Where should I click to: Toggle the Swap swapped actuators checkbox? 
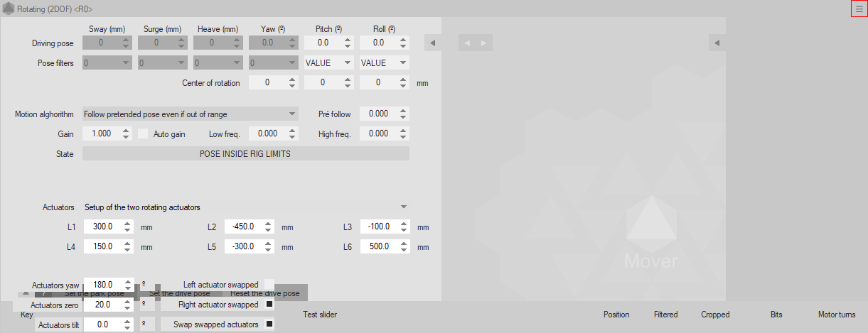pos(269,324)
